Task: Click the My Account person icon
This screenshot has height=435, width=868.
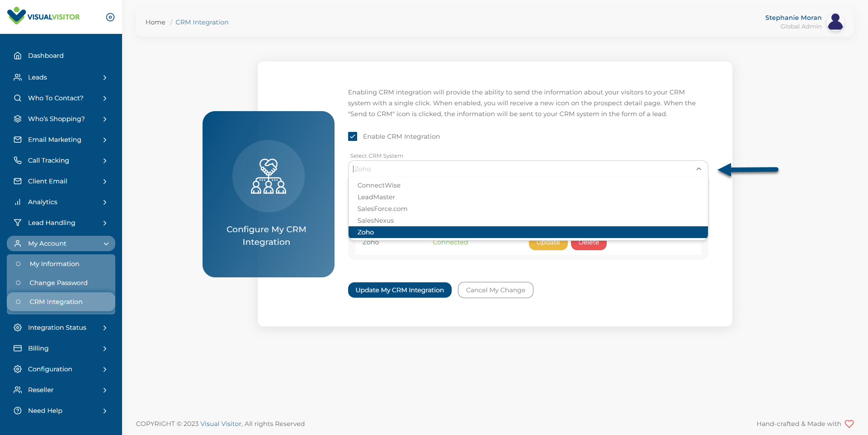Action: [x=18, y=243]
